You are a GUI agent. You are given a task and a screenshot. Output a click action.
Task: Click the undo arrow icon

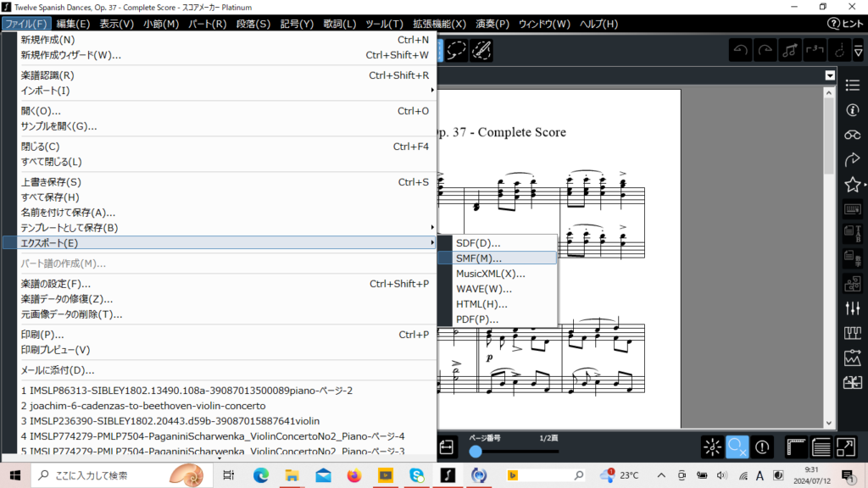click(x=742, y=50)
